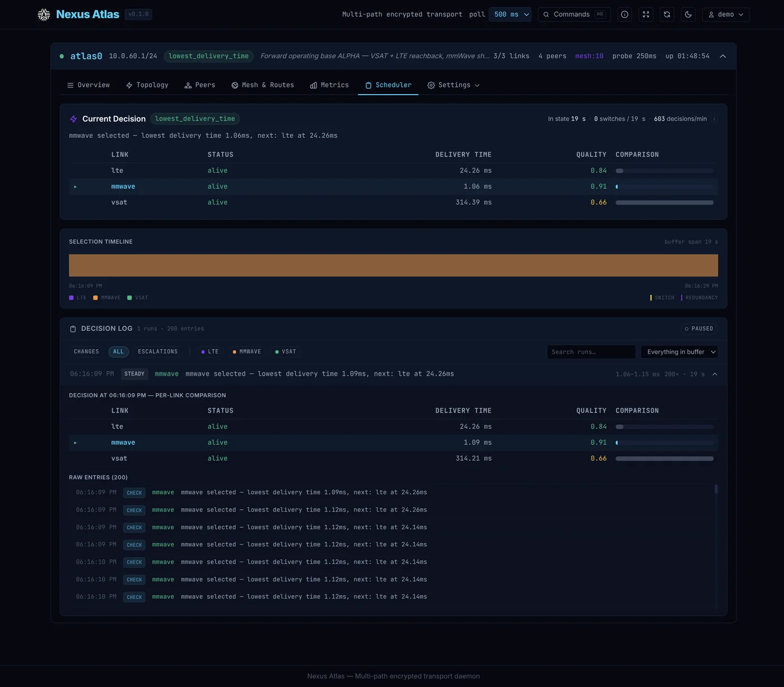This screenshot has width=784, height=687.
Task: Click the lightning icon beside Current Decision
Action: (x=73, y=119)
